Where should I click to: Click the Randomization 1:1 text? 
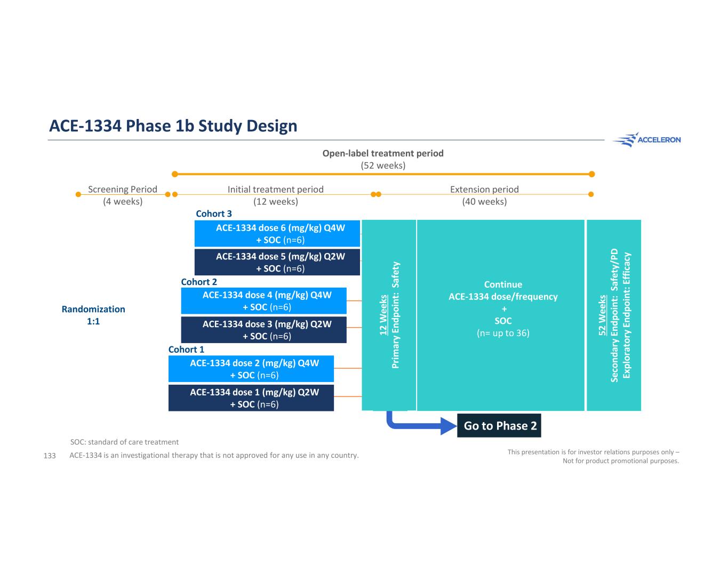(x=93, y=315)
